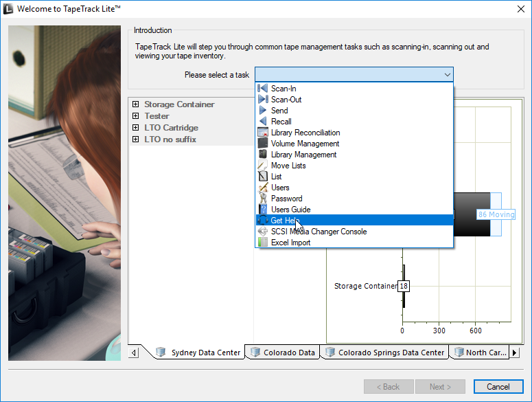Switch to the North Car... tab
This screenshot has height=402, width=532.
point(480,352)
